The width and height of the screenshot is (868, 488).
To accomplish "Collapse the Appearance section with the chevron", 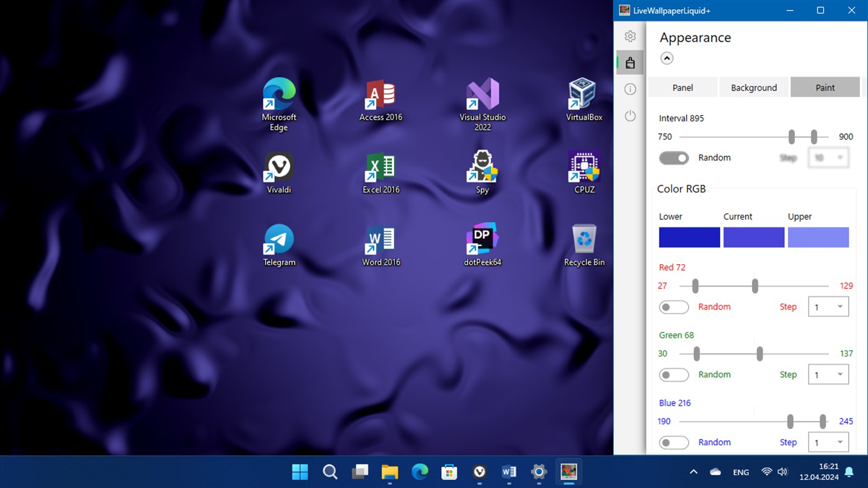I will [x=666, y=58].
